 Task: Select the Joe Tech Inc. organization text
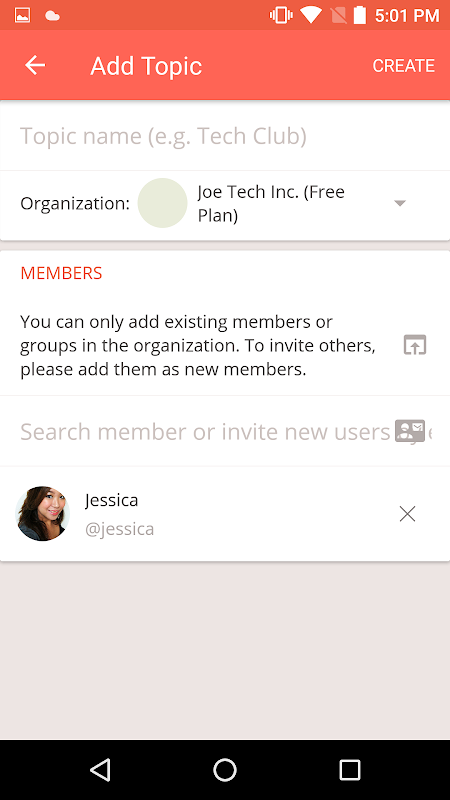click(271, 203)
